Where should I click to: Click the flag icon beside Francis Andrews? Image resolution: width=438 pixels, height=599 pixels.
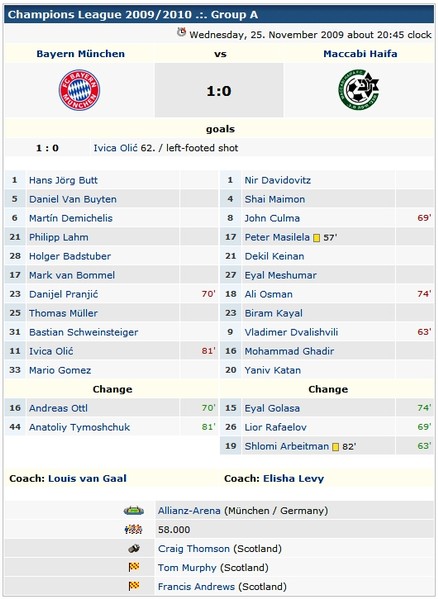coord(134,586)
